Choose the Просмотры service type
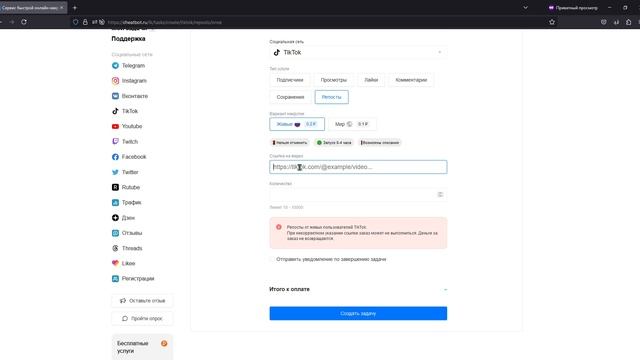Viewport: 640px width, 360px height. click(x=333, y=80)
